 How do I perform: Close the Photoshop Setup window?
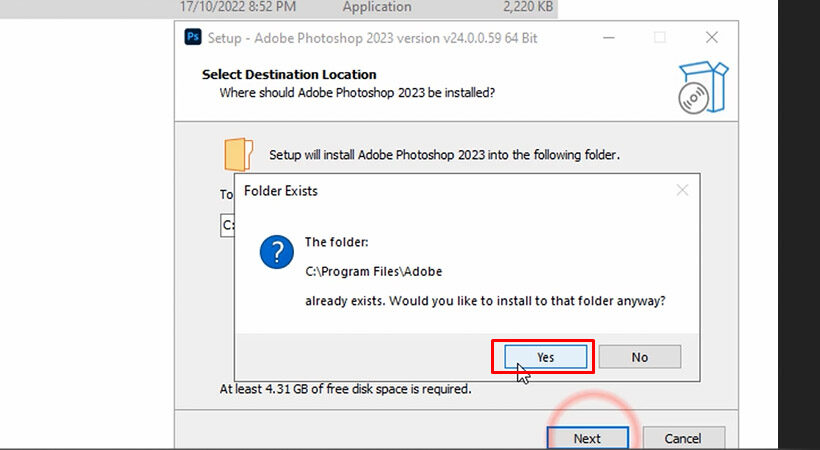coord(711,37)
